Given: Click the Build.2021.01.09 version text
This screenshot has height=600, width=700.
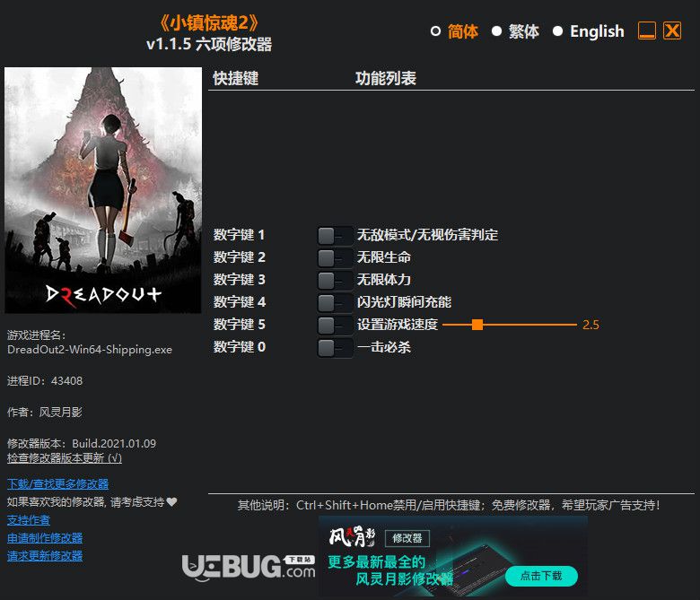Looking at the screenshot, I should 114,443.
